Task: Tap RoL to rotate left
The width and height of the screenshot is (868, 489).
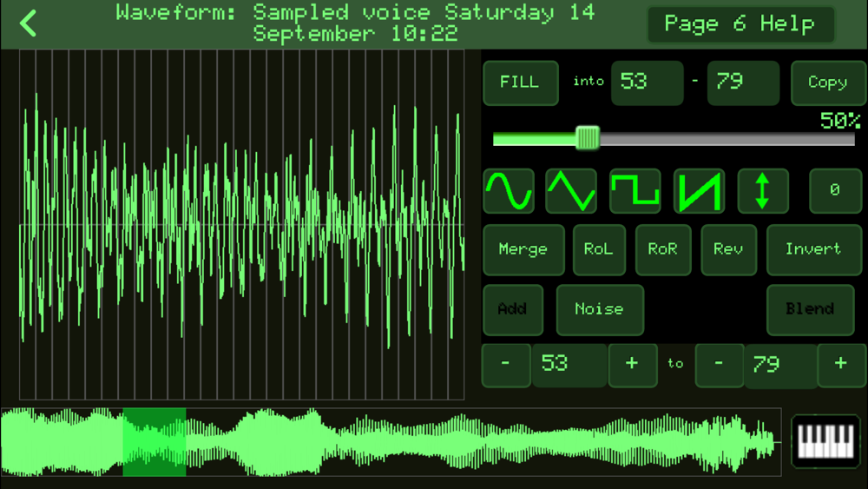Action: click(599, 250)
